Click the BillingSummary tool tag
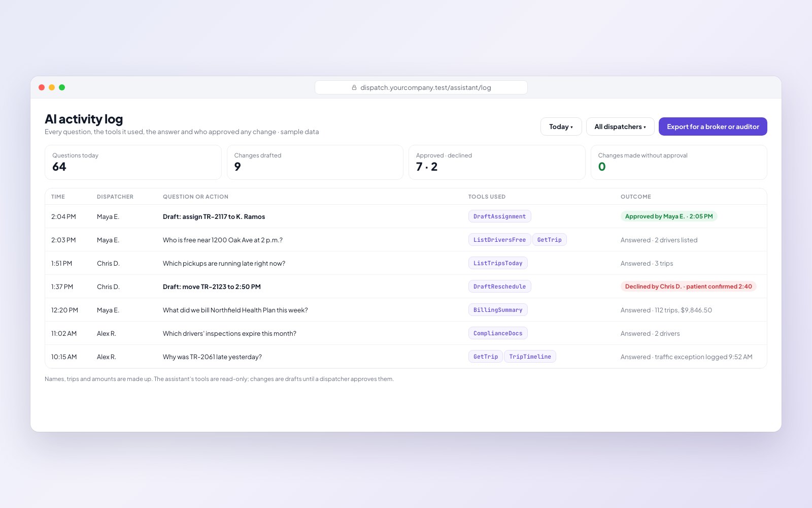The width and height of the screenshot is (812, 508). pos(498,310)
